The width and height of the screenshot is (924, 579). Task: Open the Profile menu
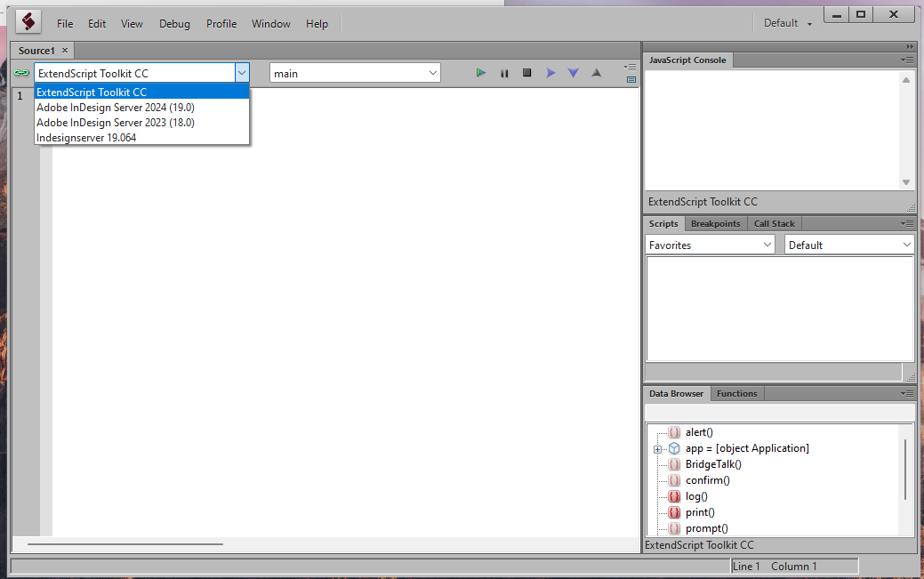pyautogui.click(x=221, y=24)
